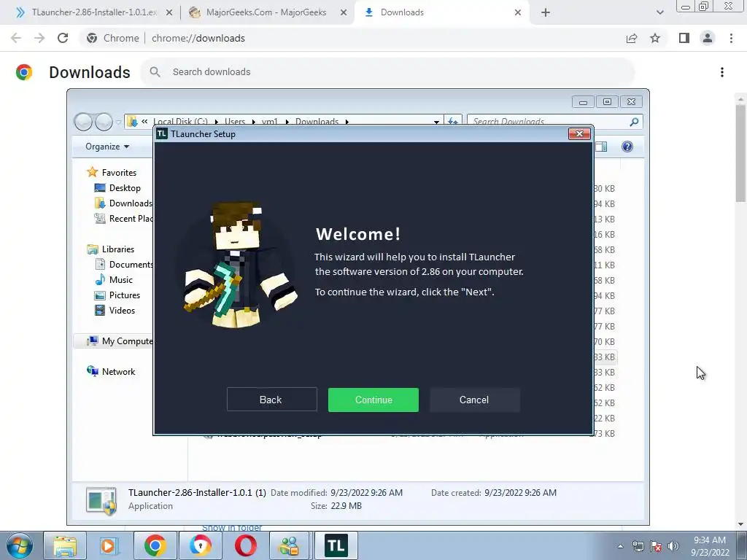Click the TLauncher installer details icon
The height and width of the screenshot is (560, 747).
(x=101, y=502)
